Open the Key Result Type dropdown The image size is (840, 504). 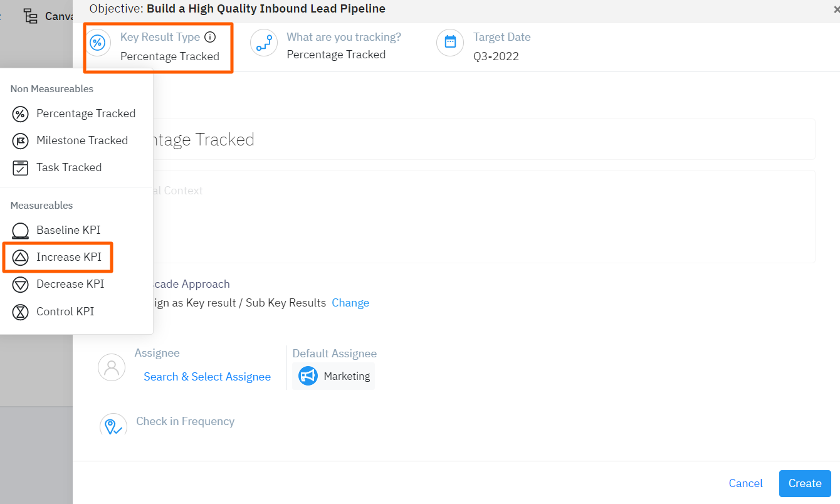click(x=169, y=56)
